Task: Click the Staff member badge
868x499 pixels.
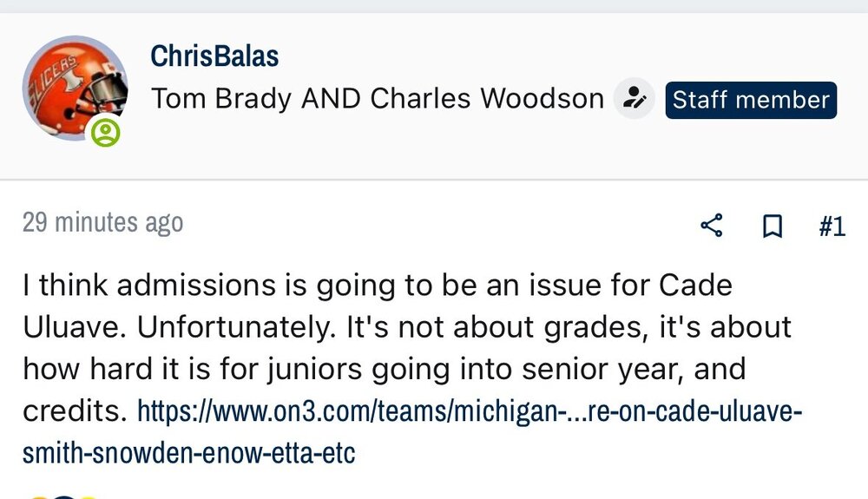Action: tap(751, 100)
